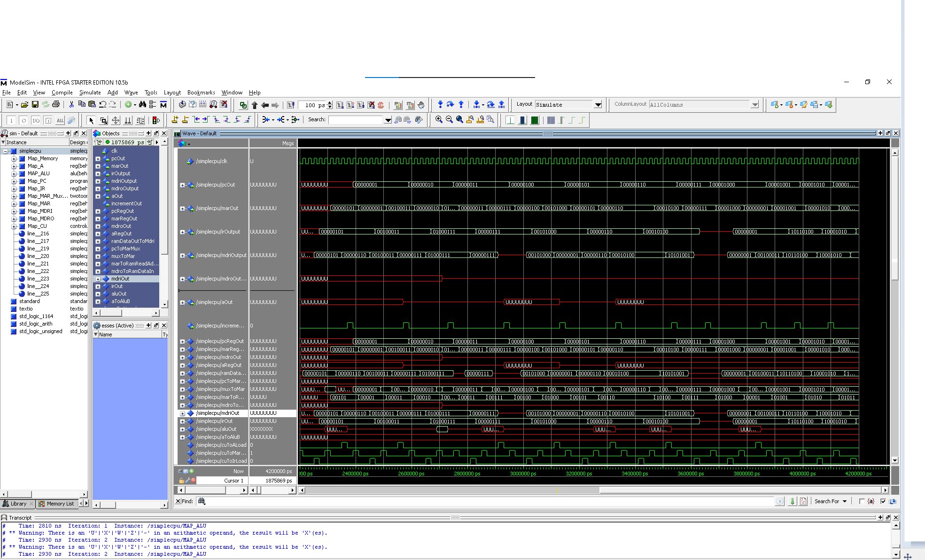Screen dimensions: 925x560
Task: Click the Zoom Full icon
Action: click(x=459, y=120)
